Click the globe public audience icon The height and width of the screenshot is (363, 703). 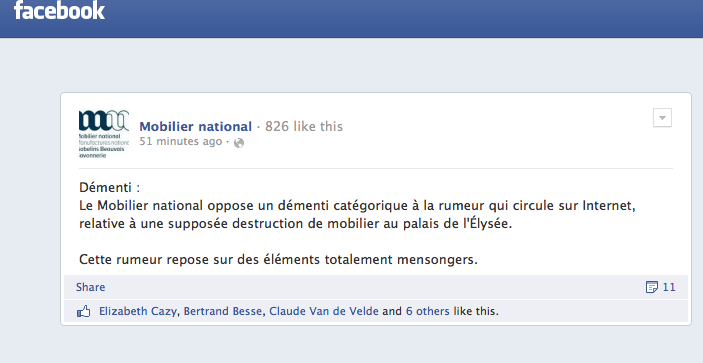click(239, 143)
